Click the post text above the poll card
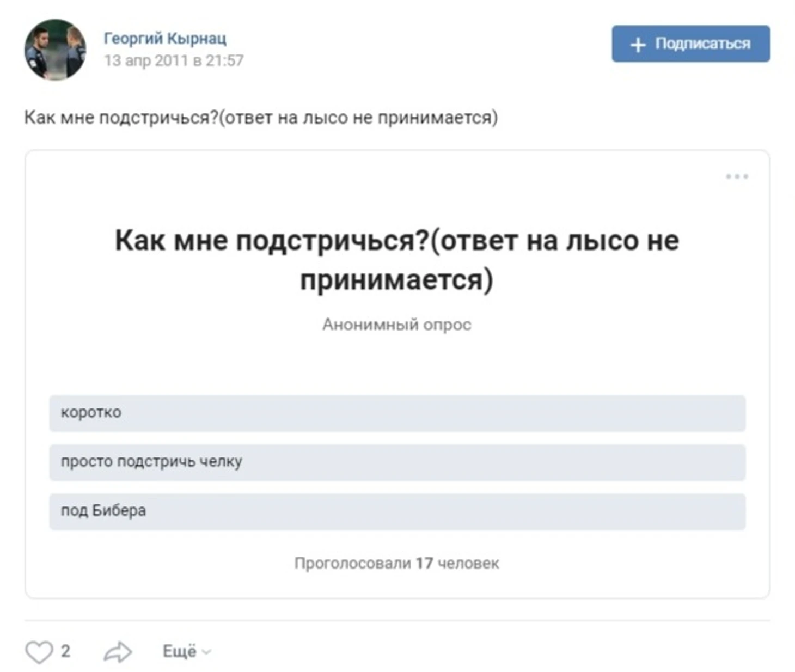795x672 pixels. pyautogui.click(x=261, y=118)
